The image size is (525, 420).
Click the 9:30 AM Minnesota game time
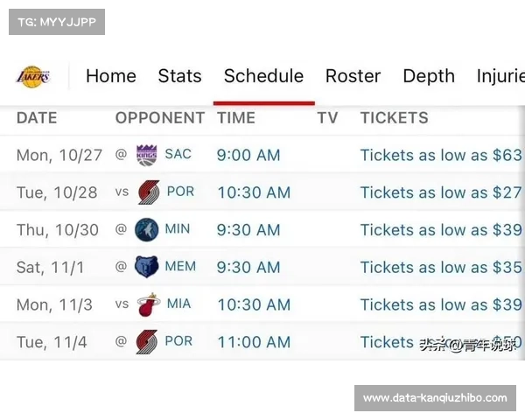pos(248,230)
